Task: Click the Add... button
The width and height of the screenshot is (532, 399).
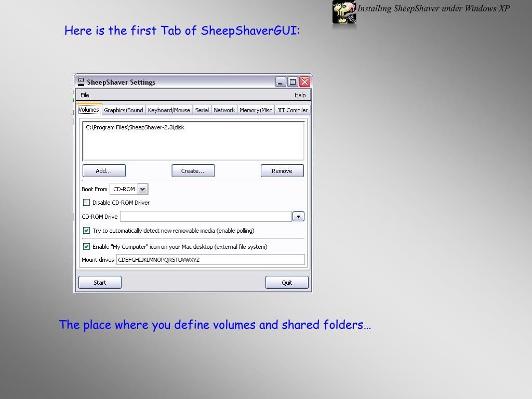Action: coord(104,170)
